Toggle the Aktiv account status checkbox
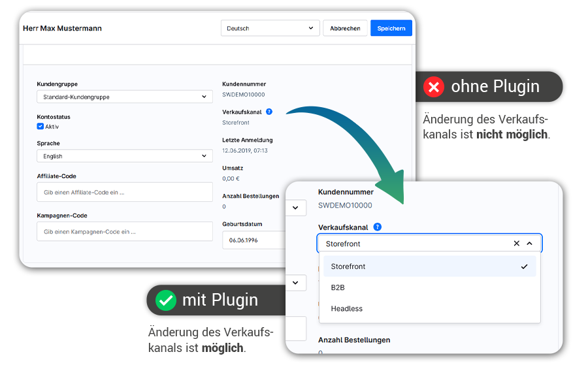Viewport: 588px width, 367px height. [41, 127]
